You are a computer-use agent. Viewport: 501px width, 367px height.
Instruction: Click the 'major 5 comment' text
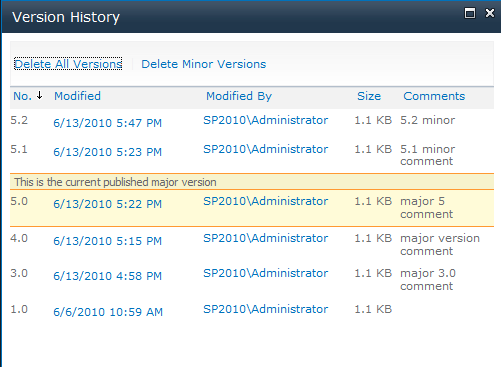pos(426,207)
